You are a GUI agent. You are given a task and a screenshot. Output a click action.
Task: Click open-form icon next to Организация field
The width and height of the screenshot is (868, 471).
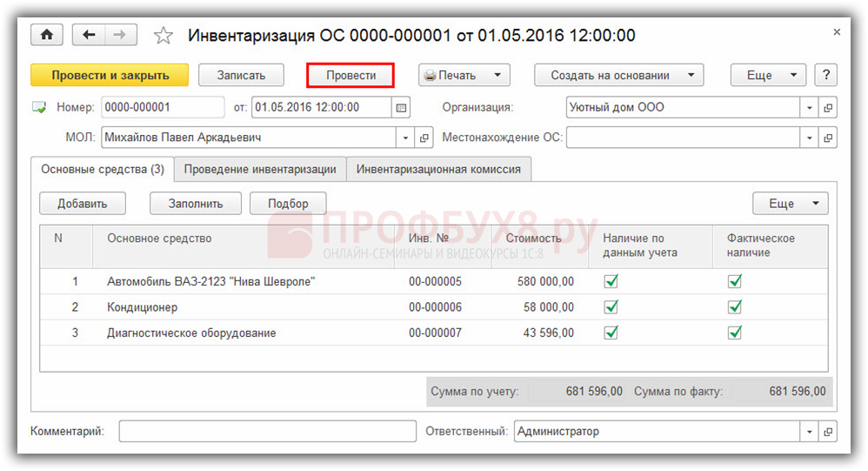coord(827,108)
